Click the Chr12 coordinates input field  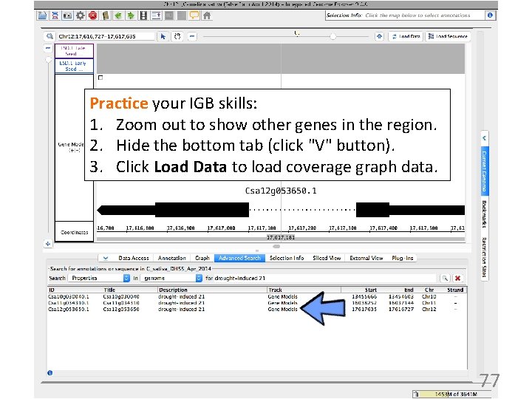point(105,36)
